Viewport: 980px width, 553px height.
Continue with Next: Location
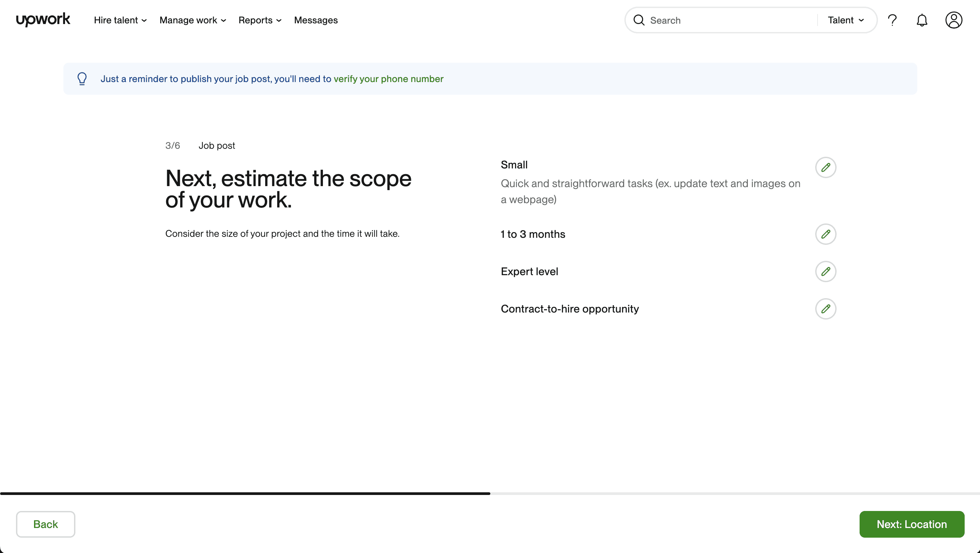click(x=912, y=524)
